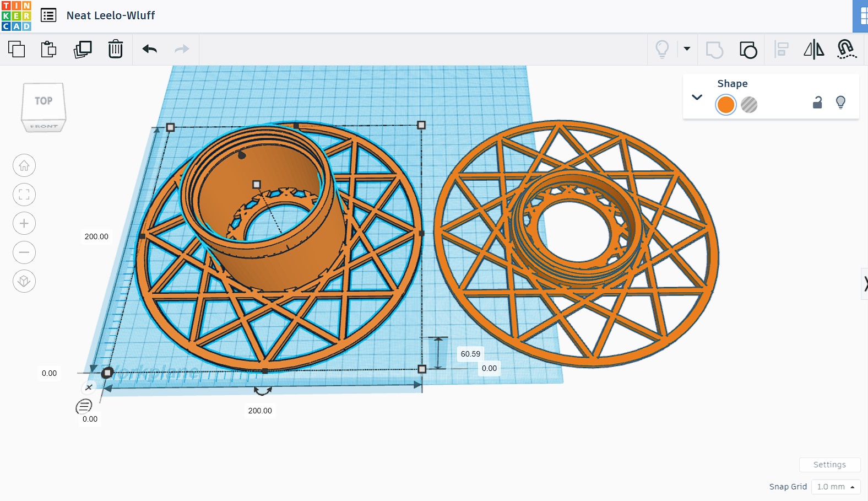Hide the selected shape via lightbulb
This screenshot has height=501, width=868.
point(840,102)
